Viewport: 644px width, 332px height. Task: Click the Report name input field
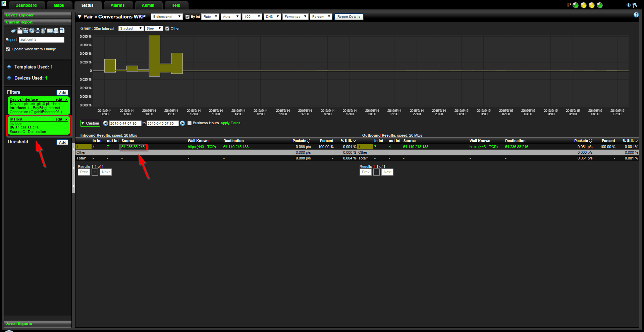point(42,40)
